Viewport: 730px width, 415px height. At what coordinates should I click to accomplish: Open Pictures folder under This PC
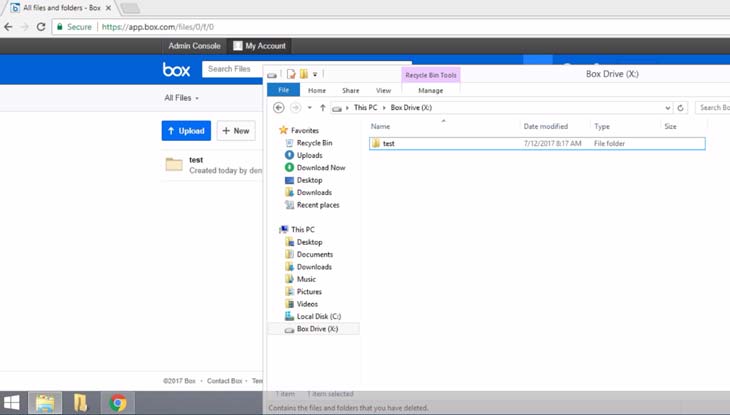(x=309, y=292)
